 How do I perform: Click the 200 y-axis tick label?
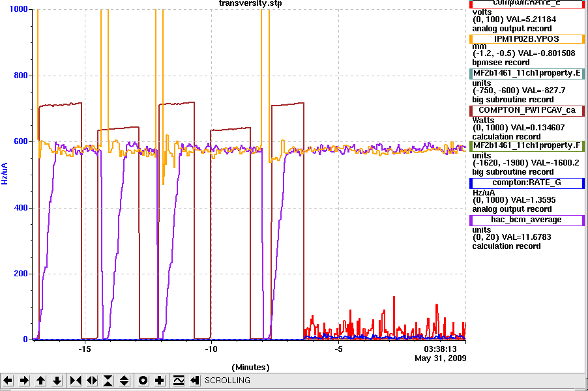(x=21, y=274)
